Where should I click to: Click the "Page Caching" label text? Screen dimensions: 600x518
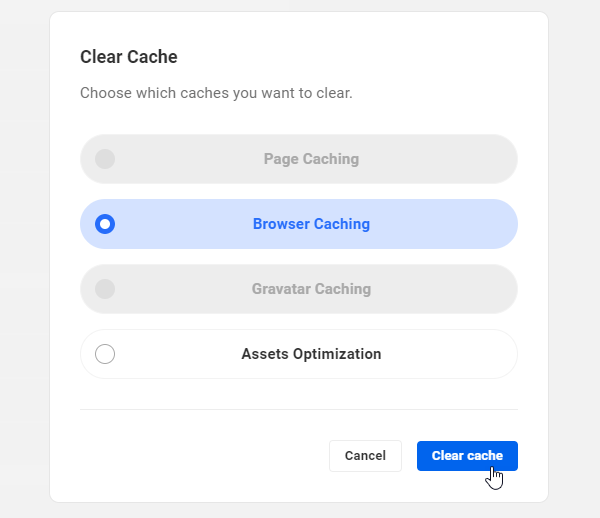coord(311,159)
